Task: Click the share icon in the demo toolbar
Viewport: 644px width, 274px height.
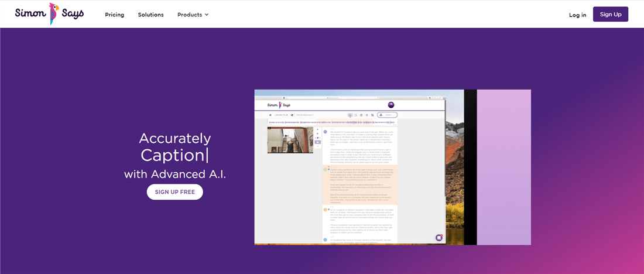Action: click(x=292, y=115)
